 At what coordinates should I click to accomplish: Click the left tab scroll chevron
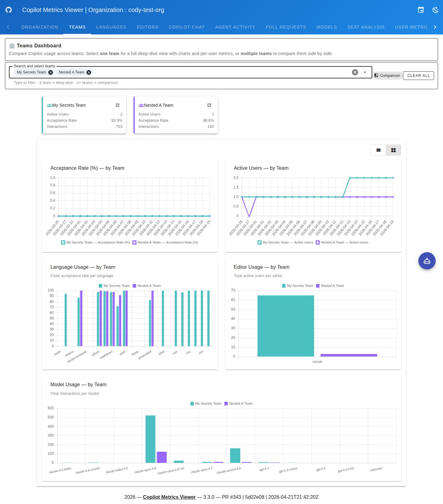coord(8,27)
